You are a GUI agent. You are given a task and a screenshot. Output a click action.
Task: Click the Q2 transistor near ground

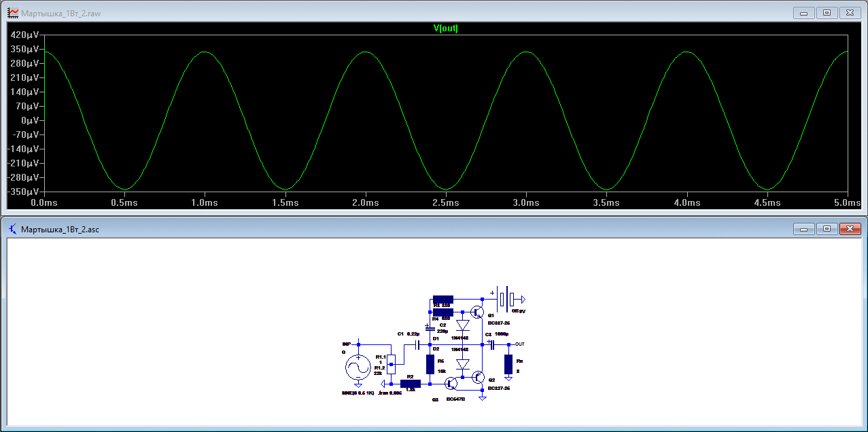(478, 378)
